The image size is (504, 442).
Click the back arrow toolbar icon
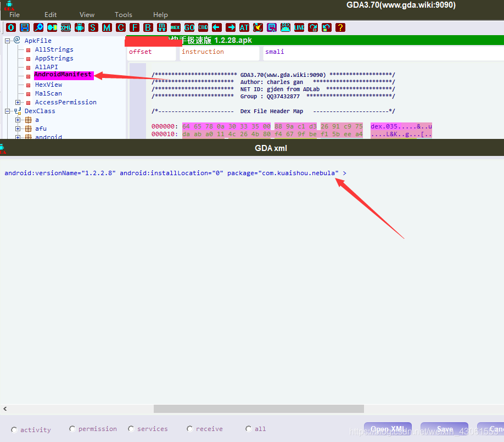[217, 27]
